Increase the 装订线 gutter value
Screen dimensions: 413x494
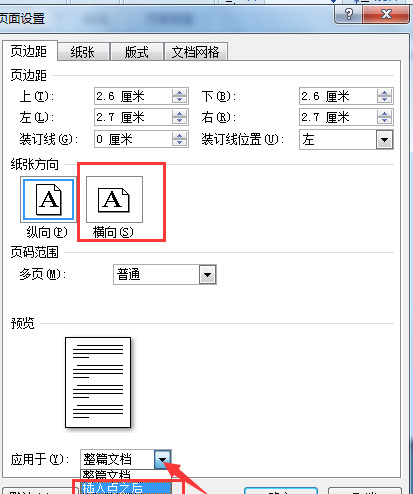(x=180, y=136)
